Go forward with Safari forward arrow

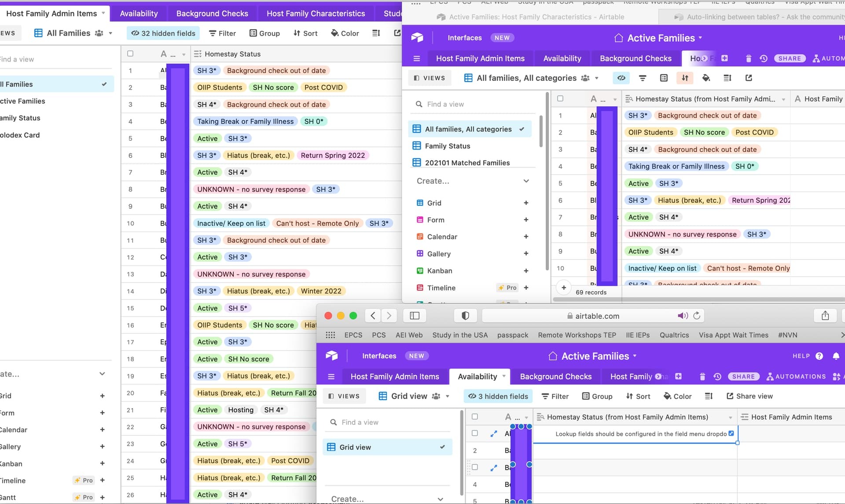389,315
